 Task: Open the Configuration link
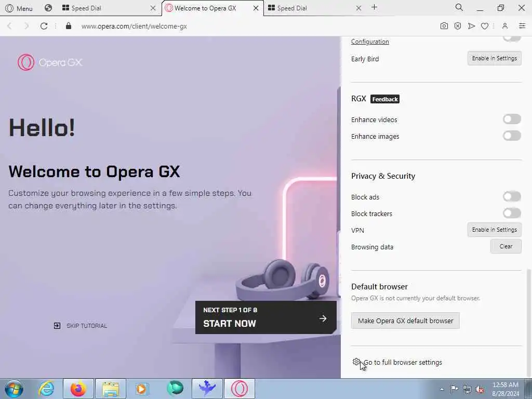[370, 42]
